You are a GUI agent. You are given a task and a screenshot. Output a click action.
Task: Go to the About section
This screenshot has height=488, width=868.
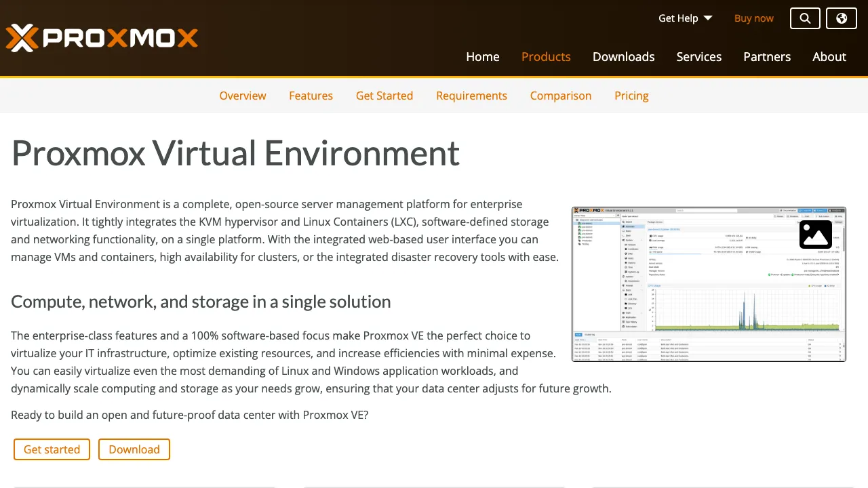click(829, 57)
